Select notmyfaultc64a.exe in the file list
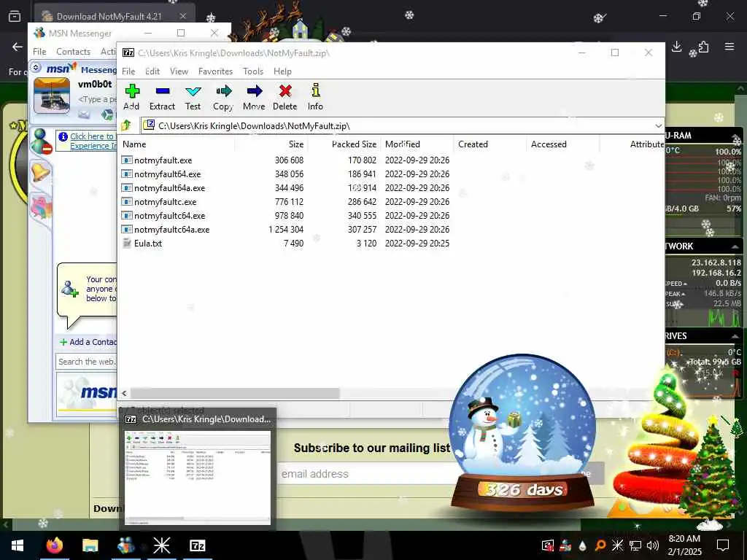 [x=171, y=230]
